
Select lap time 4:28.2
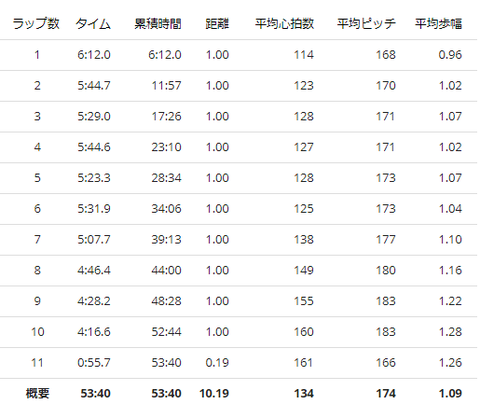coord(94,301)
